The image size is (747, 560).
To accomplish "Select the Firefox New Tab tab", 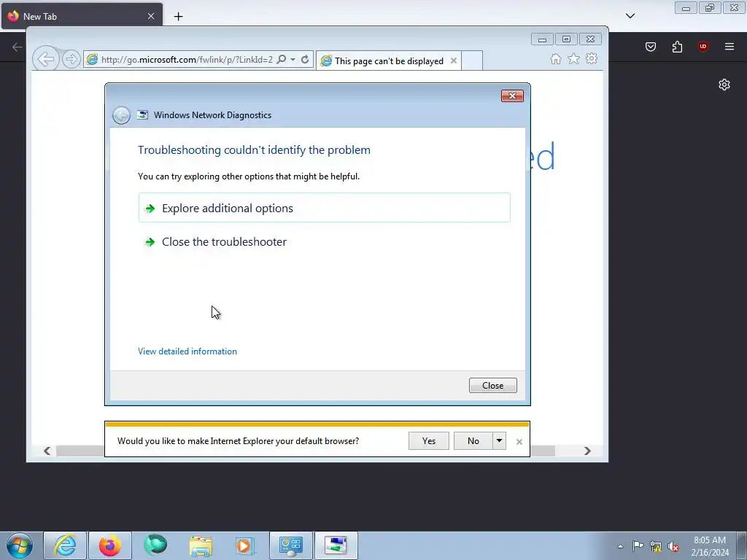I will (82, 16).
